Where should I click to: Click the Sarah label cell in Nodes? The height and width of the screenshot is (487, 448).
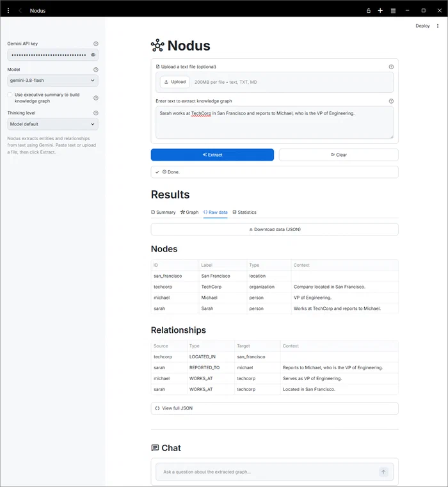tap(223, 308)
